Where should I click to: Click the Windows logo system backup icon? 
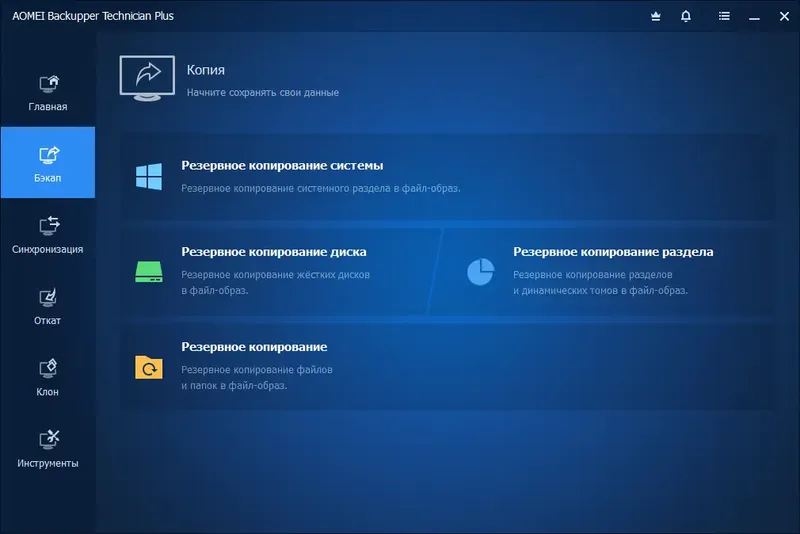point(149,176)
